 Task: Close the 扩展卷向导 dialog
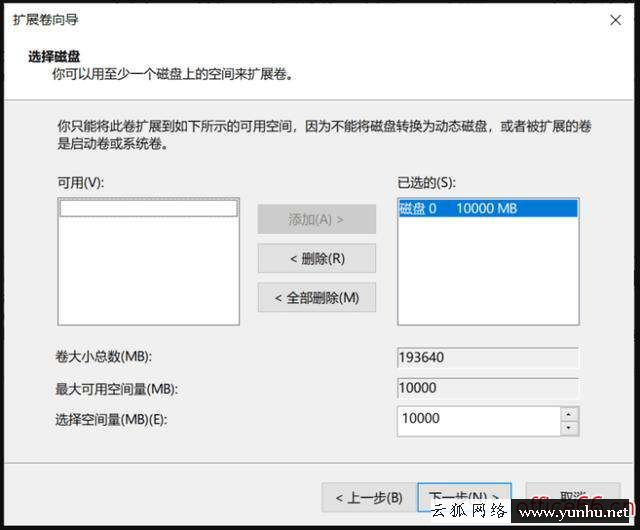click(616, 20)
